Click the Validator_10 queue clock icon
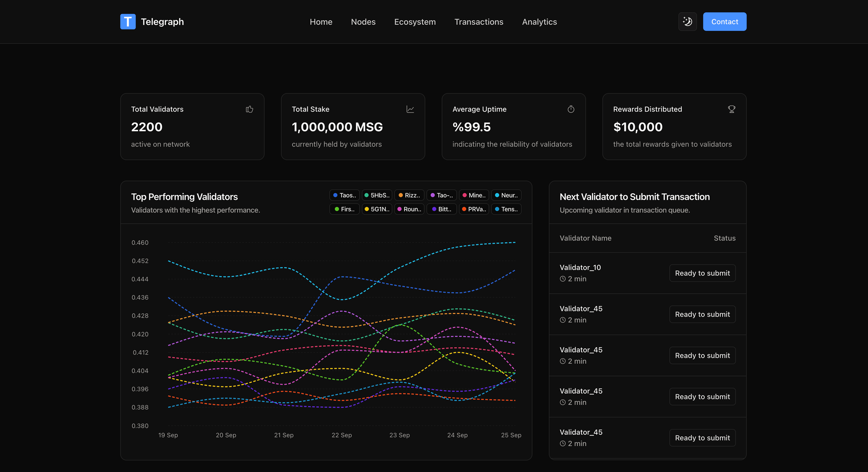Viewport: 868px width, 472px height. pyautogui.click(x=562, y=278)
